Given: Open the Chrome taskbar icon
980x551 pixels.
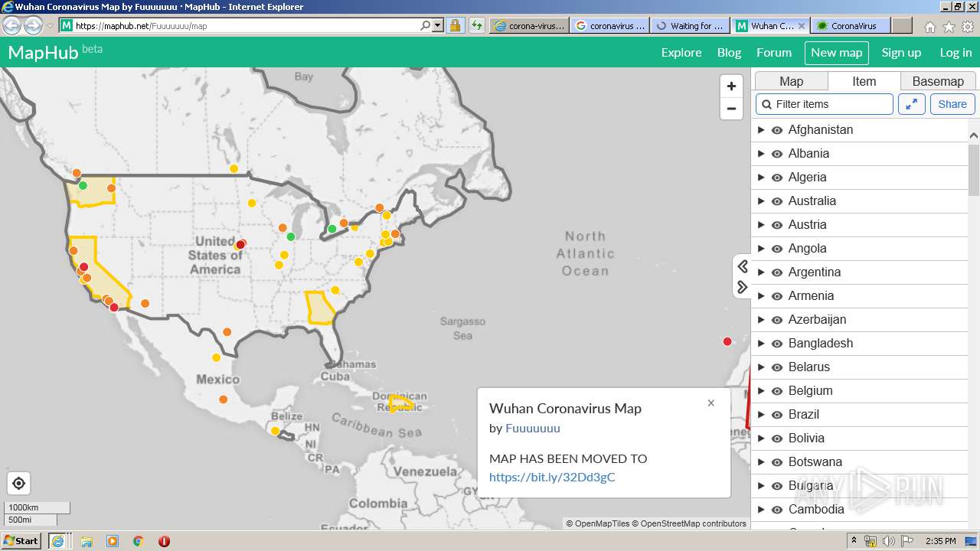Looking at the screenshot, I should 139,541.
